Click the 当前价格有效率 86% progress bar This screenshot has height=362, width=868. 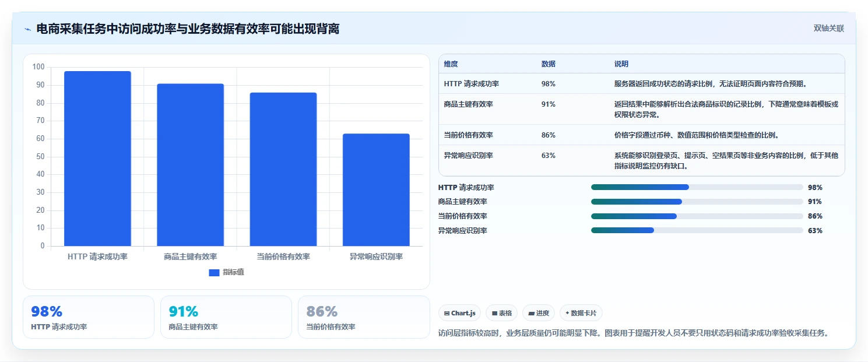(697, 216)
